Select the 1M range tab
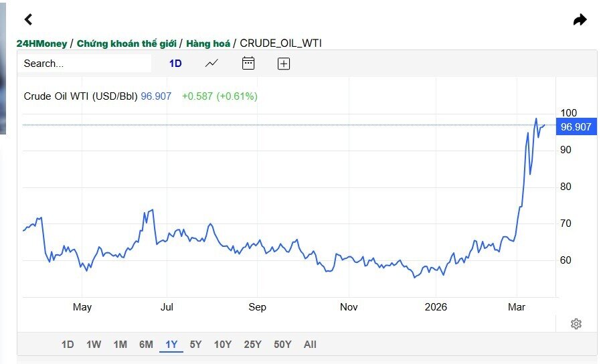This screenshot has width=603, height=364. pos(120,345)
